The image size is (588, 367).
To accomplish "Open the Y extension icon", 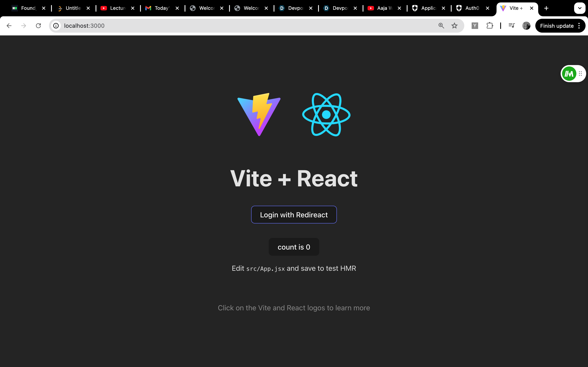I will [475, 26].
